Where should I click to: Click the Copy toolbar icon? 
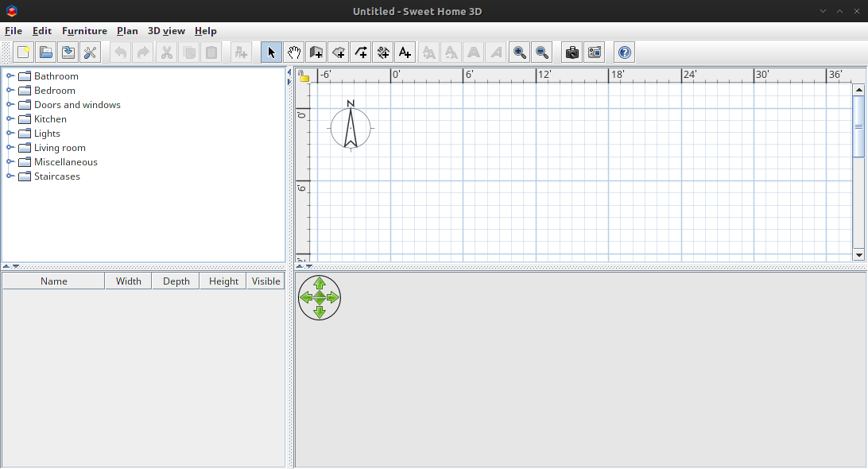pos(188,52)
